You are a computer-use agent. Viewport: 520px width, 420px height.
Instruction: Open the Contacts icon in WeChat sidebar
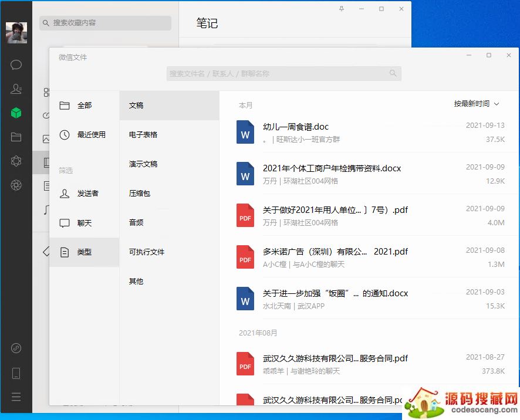[16, 89]
